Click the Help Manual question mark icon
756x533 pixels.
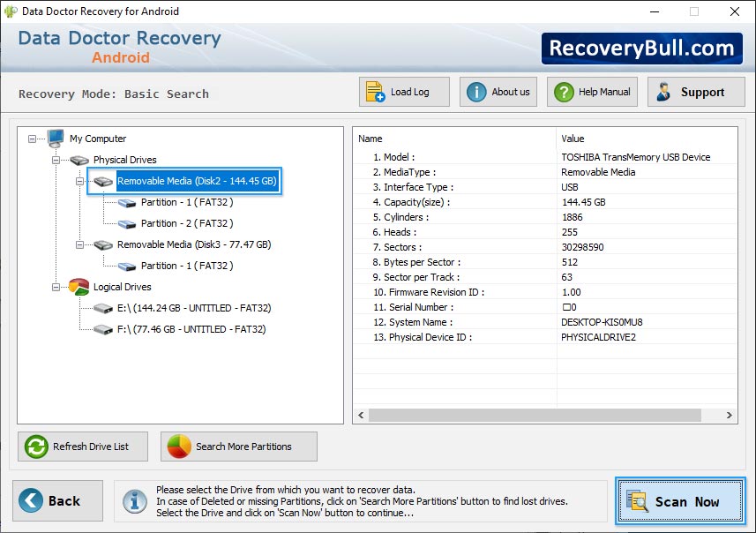(x=564, y=92)
